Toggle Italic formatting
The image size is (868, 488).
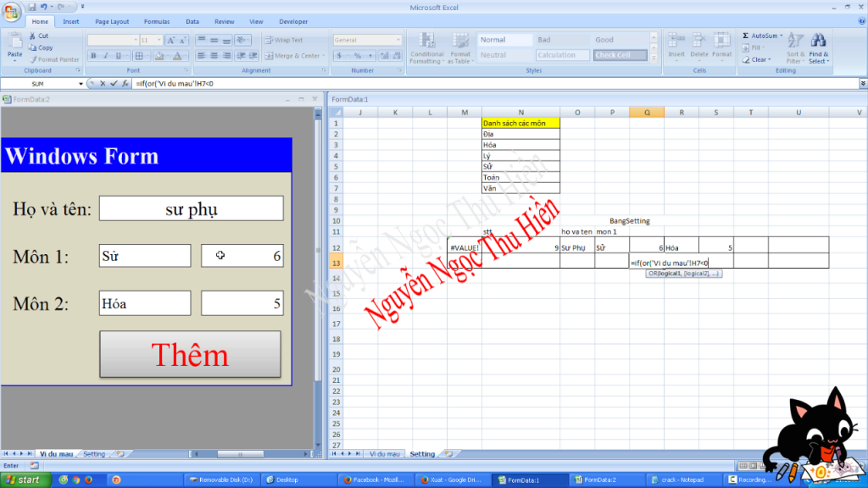(106, 56)
